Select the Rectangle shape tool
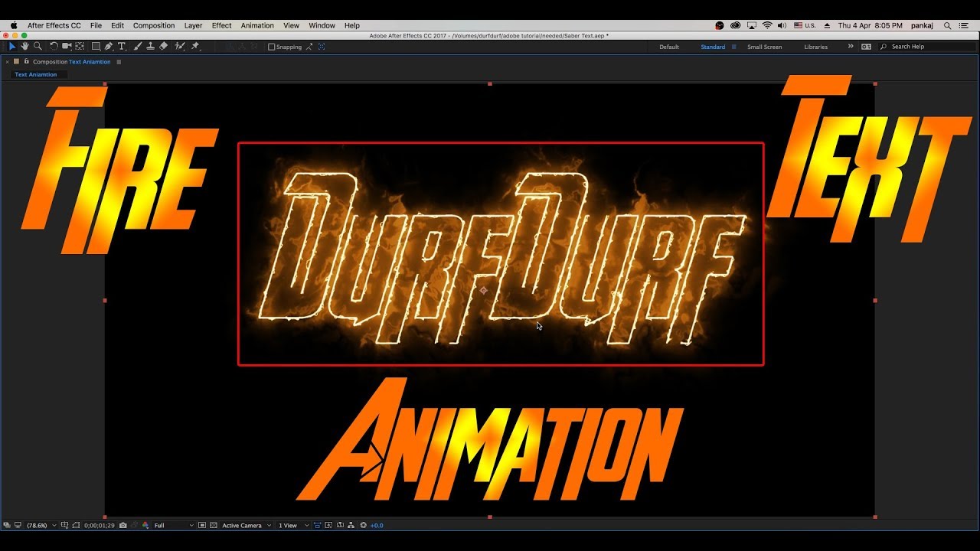 point(96,46)
